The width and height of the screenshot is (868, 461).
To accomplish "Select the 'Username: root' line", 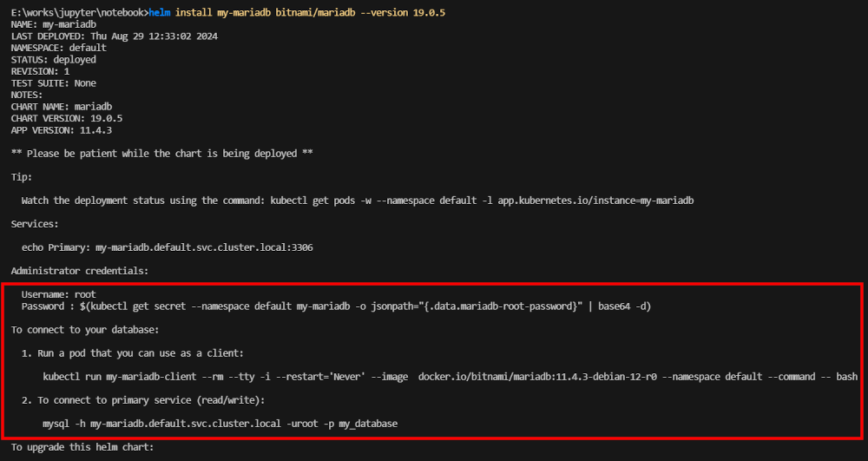I will tap(59, 294).
